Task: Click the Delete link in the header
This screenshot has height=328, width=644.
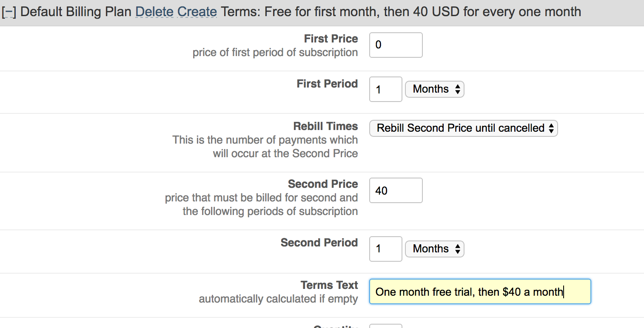Action: click(x=154, y=11)
